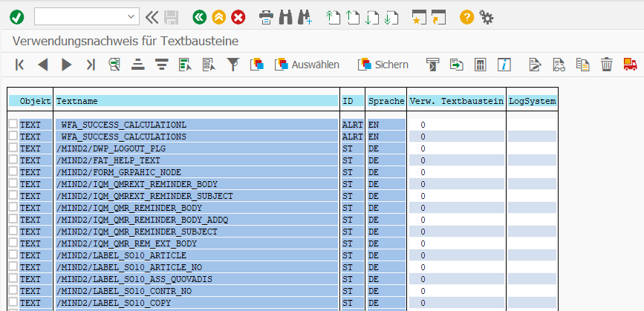This screenshot has height=311, width=644.
Task: Click the Next Page icon in system toolbar
Action: pyautogui.click(x=372, y=17)
